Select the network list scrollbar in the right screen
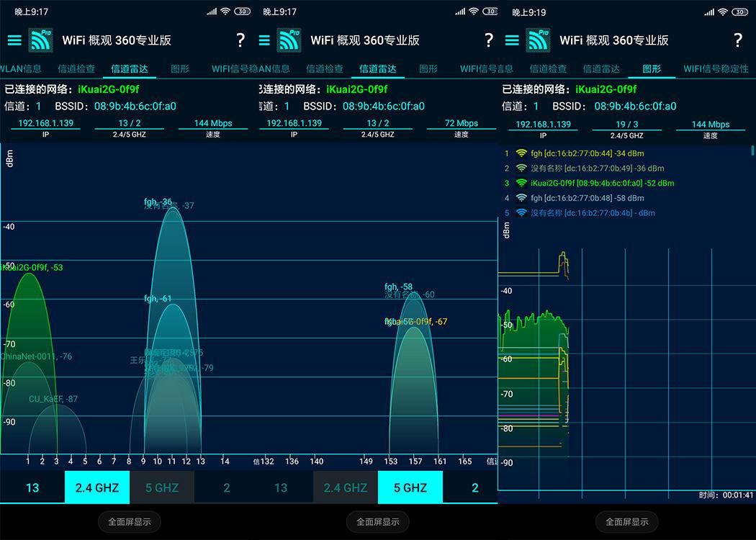The image size is (756, 540). pos(752,150)
